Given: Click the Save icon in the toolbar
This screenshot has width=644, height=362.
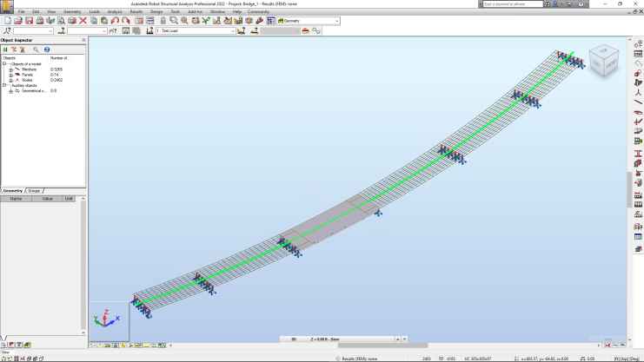Looking at the screenshot, I should click(x=29, y=20).
